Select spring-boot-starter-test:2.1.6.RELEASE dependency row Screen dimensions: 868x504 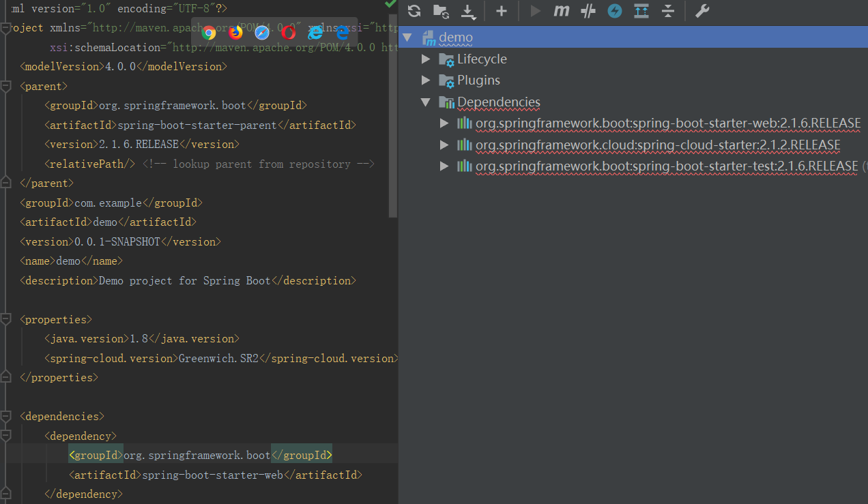[667, 166]
